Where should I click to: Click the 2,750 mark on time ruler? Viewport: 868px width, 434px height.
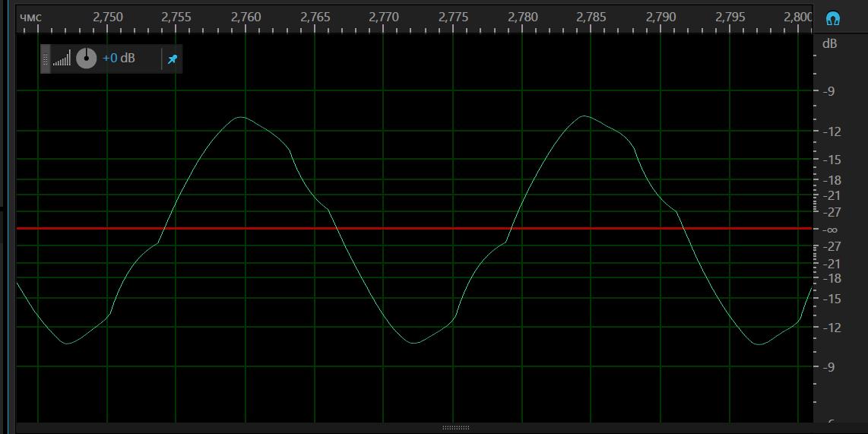tap(107, 17)
